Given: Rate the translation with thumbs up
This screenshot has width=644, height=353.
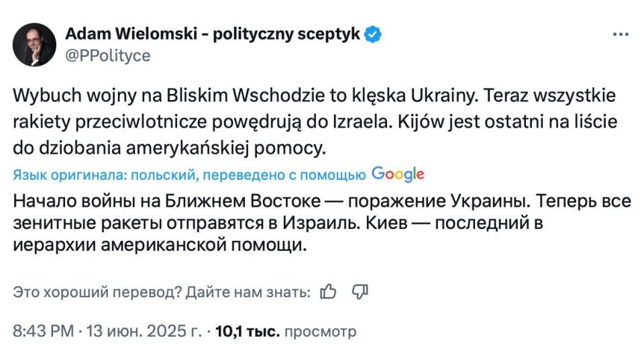Looking at the screenshot, I should click(x=329, y=292).
